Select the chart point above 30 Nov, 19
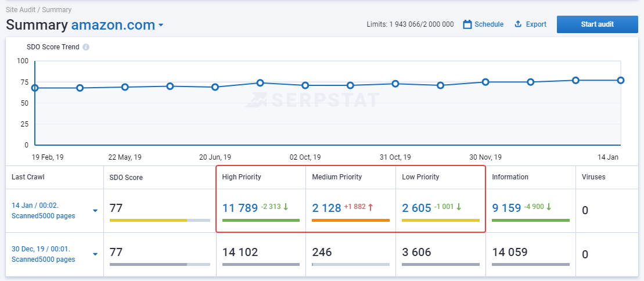644x281 pixels. [485, 82]
